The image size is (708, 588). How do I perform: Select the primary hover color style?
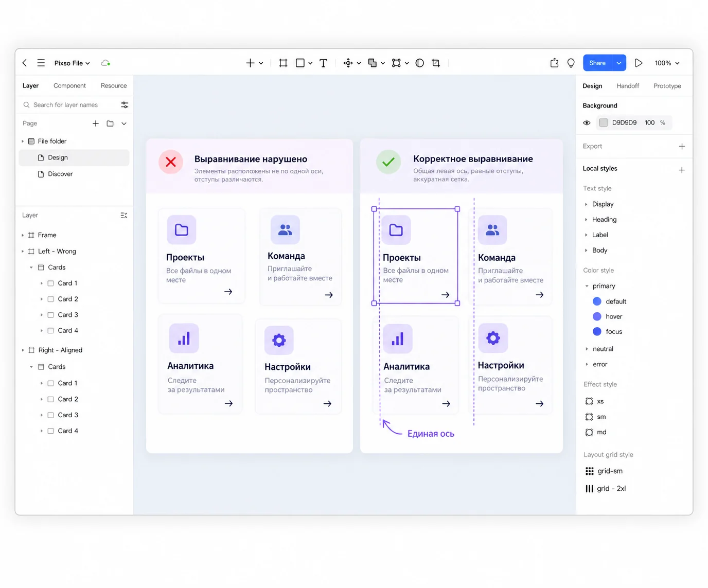point(608,316)
